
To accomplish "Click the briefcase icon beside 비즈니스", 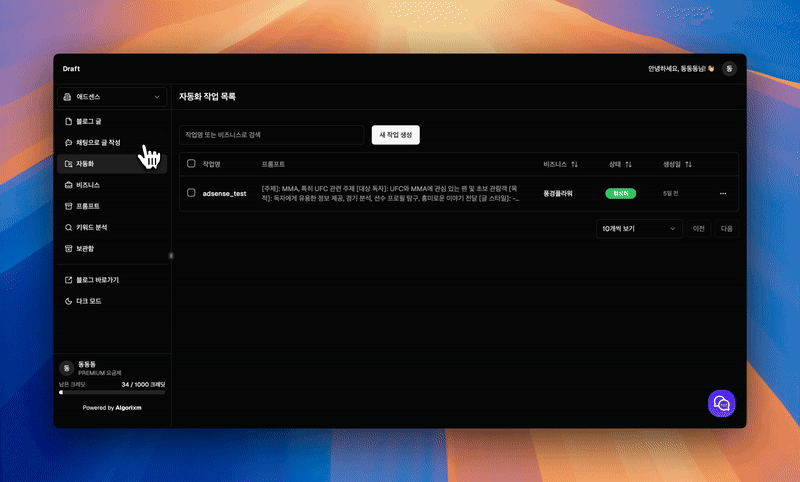I will [x=68, y=185].
